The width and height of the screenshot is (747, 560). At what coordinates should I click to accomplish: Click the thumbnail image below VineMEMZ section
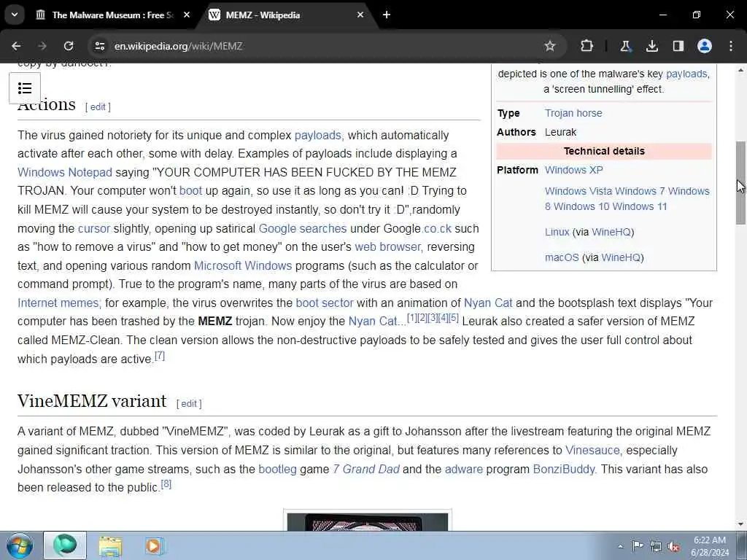coord(368,521)
